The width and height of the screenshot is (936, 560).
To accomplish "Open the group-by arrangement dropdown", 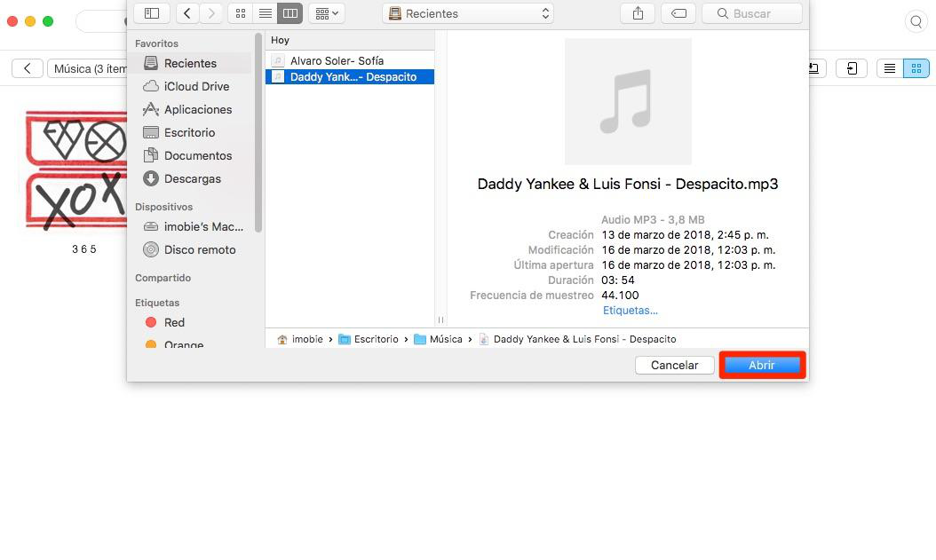I will [327, 13].
